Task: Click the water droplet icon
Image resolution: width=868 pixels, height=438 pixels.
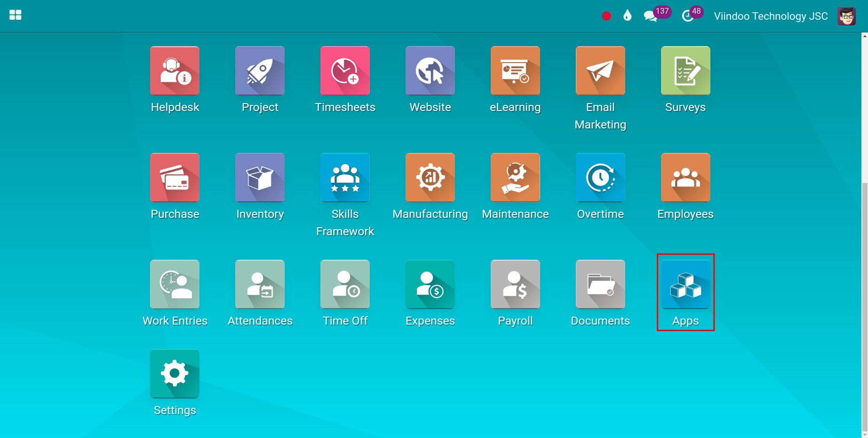Action: tap(627, 16)
